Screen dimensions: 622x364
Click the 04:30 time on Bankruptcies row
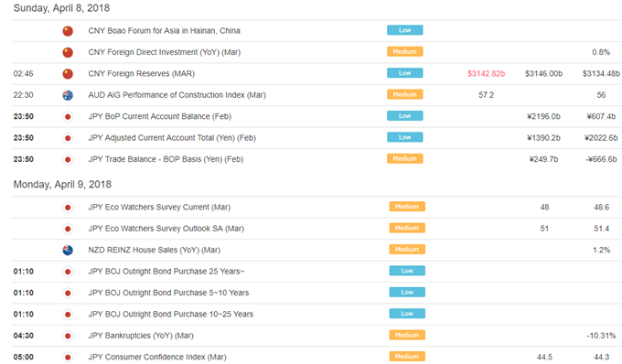(24, 336)
